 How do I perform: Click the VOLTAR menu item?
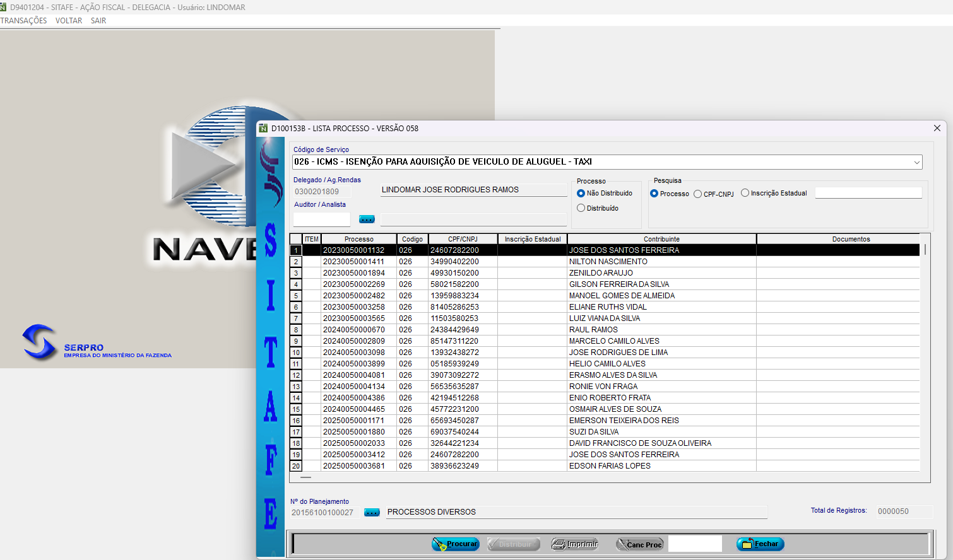pos(69,21)
